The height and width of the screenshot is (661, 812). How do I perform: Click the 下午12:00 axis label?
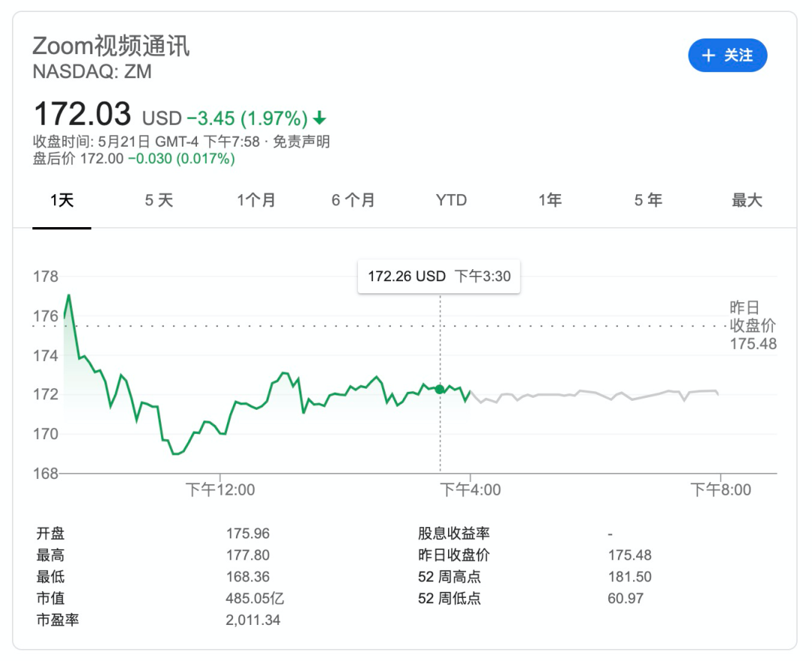click(x=220, y=490)
